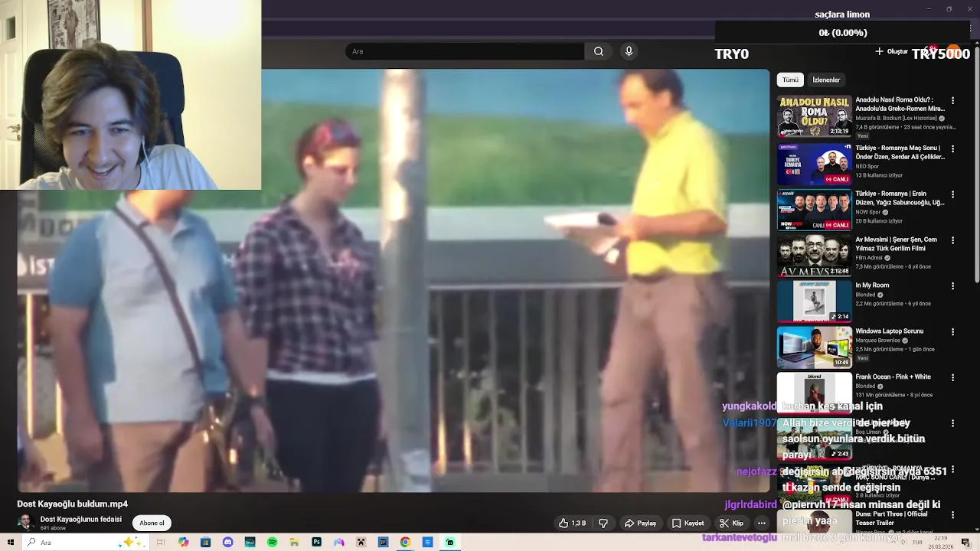
Task: Open Microsoft Store from the taskbar
Action: click(205, 543)
